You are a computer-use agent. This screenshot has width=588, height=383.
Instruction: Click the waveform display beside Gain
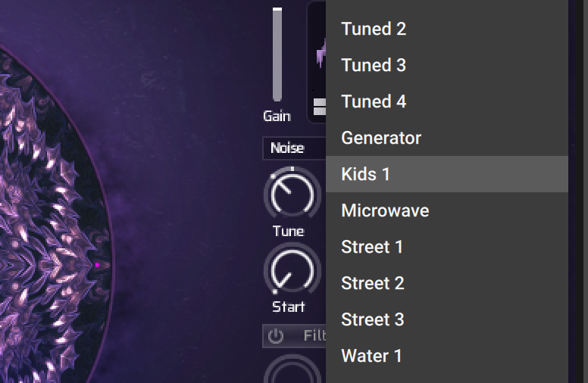317,62
